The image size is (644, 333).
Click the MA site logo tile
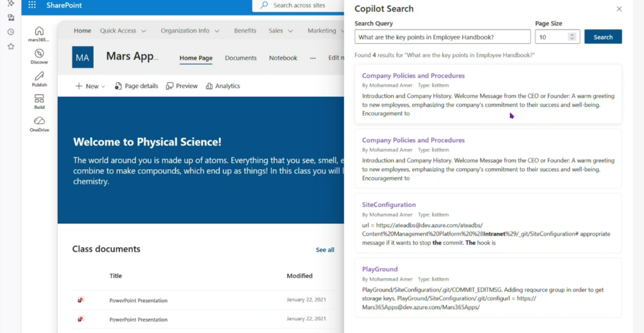tap(82, 57)
